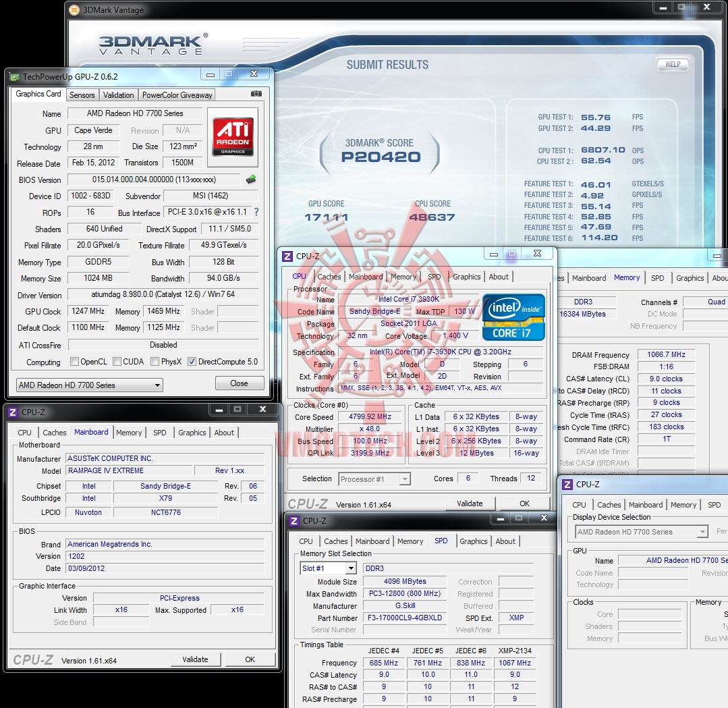
Task: Enable the PhysX checkbox
Action: point(155,362)
